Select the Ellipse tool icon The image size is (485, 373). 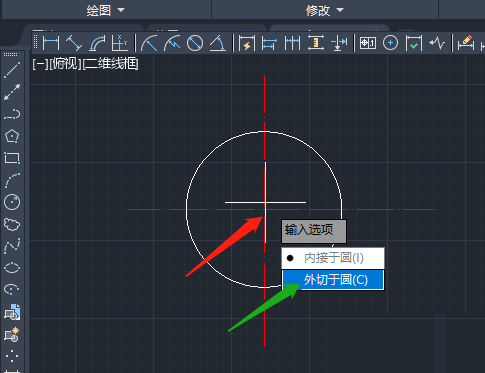[x=12, y=268]
